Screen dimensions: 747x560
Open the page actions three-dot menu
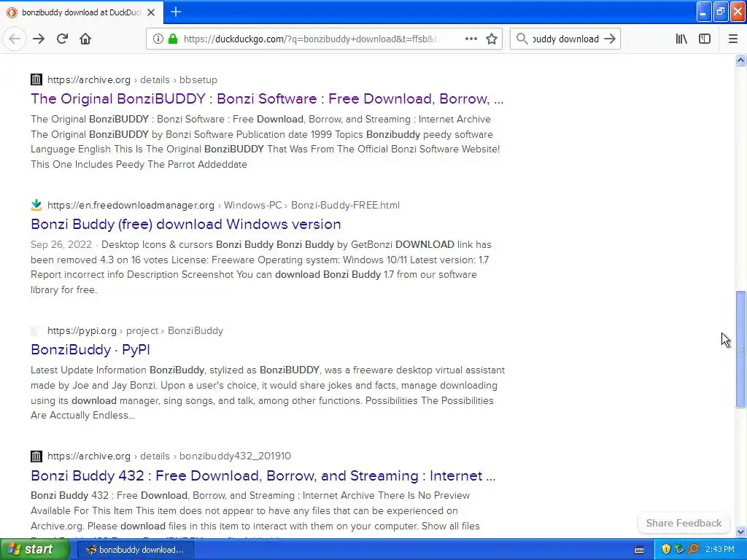471,39
